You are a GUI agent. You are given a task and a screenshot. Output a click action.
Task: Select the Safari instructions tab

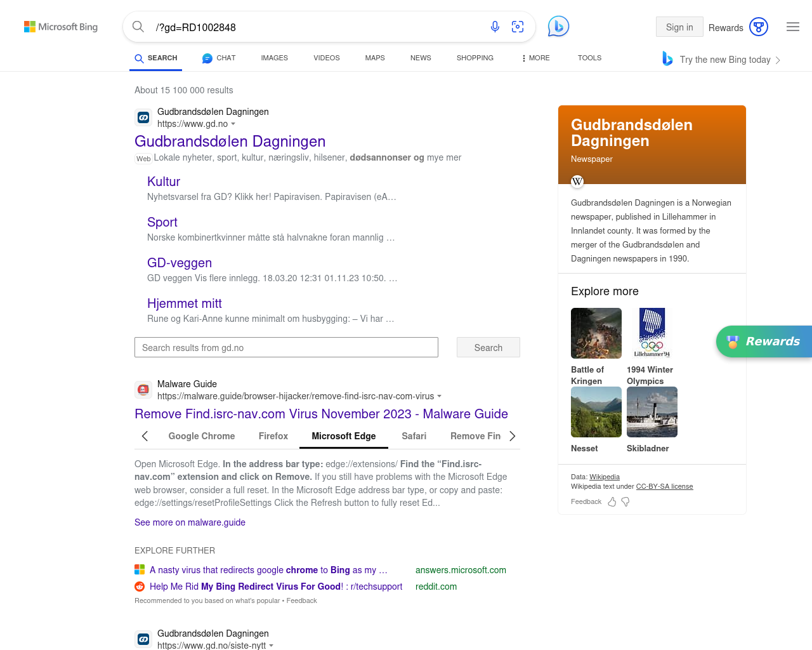pos(414,436)
